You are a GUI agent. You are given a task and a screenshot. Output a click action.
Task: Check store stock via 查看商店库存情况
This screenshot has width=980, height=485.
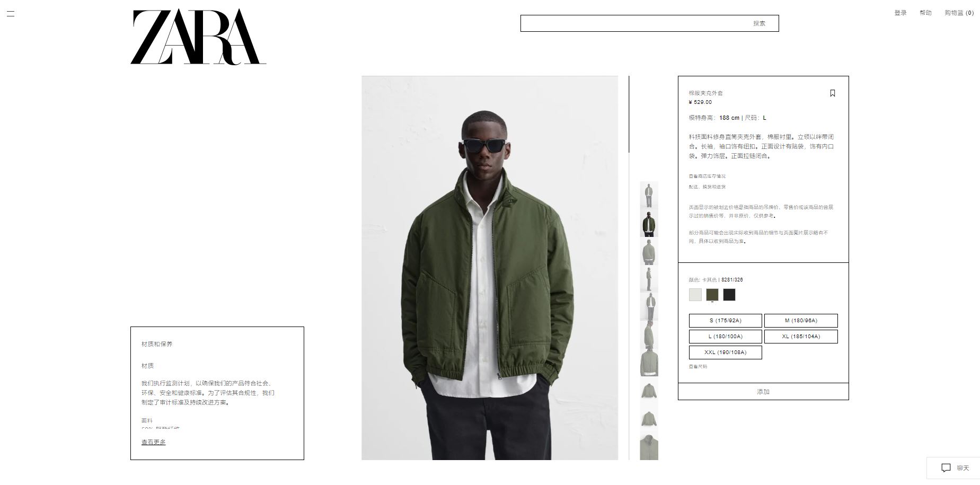point(707,176)
